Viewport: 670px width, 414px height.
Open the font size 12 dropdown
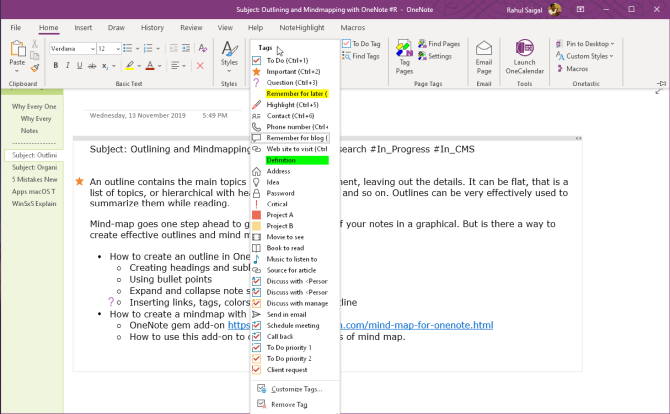tap(118, 49)
